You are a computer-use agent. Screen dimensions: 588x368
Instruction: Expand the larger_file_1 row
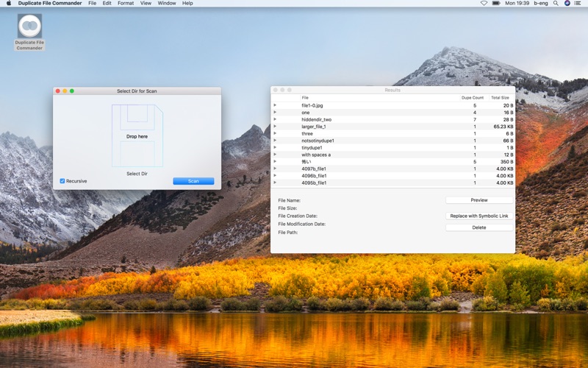[x=275, y=127]
